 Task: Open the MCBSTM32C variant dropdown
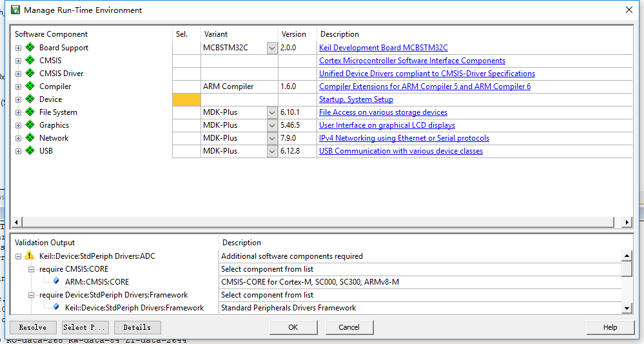point(272,48)
